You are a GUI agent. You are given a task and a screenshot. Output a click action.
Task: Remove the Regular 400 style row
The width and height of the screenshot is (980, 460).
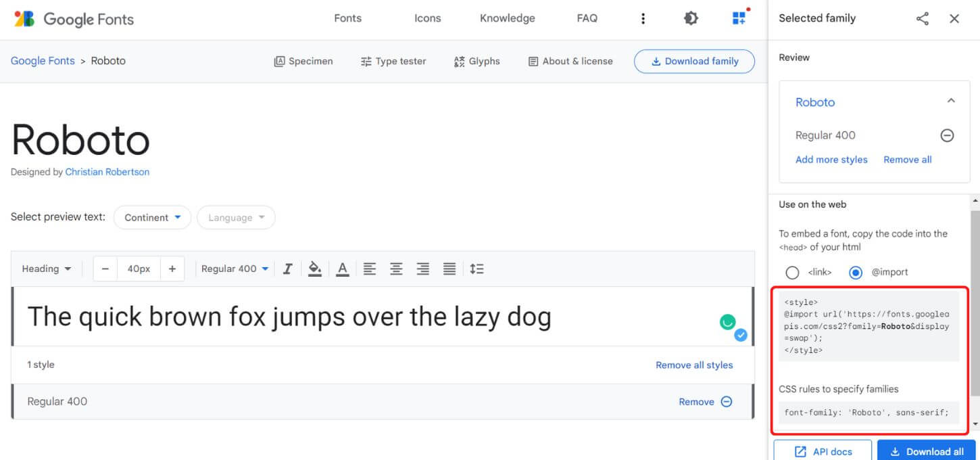click(706, 402)
